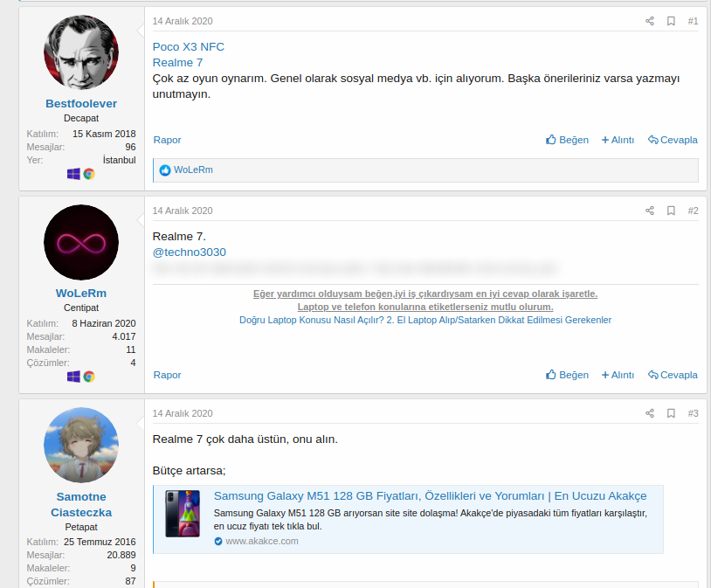Share post #2 via share icon
The width and height of the screenshot is (711, 588).
(650, 211)
